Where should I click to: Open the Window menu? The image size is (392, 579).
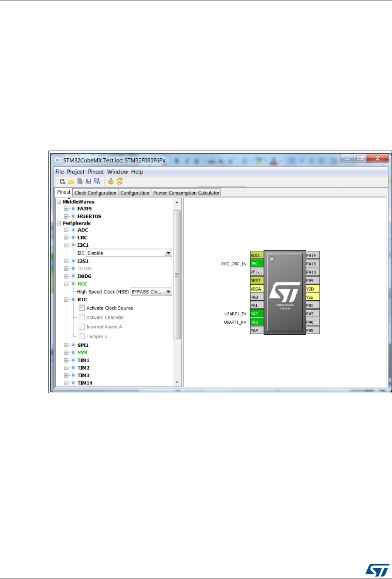click(117, 172)
